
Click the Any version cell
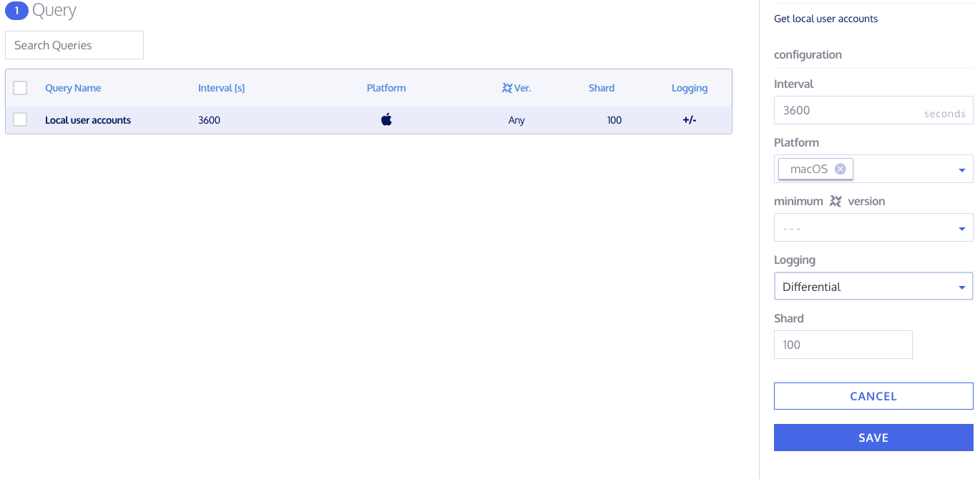point(516,120)
